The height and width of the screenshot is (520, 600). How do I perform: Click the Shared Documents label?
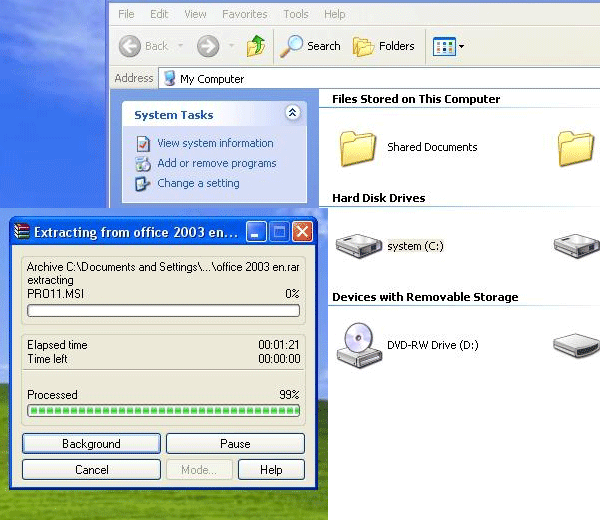pyautogui.click(x=432, y=147)
